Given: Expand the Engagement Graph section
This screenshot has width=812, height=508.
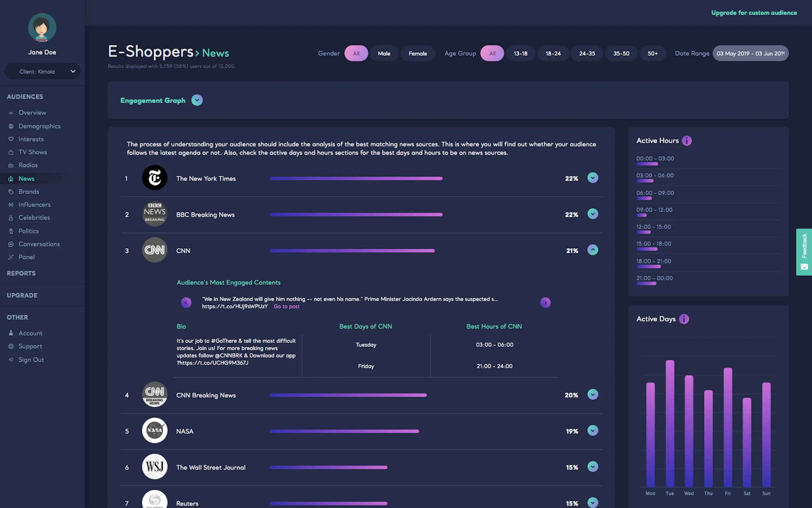Looking at the screenshot, I should point(197,100).
